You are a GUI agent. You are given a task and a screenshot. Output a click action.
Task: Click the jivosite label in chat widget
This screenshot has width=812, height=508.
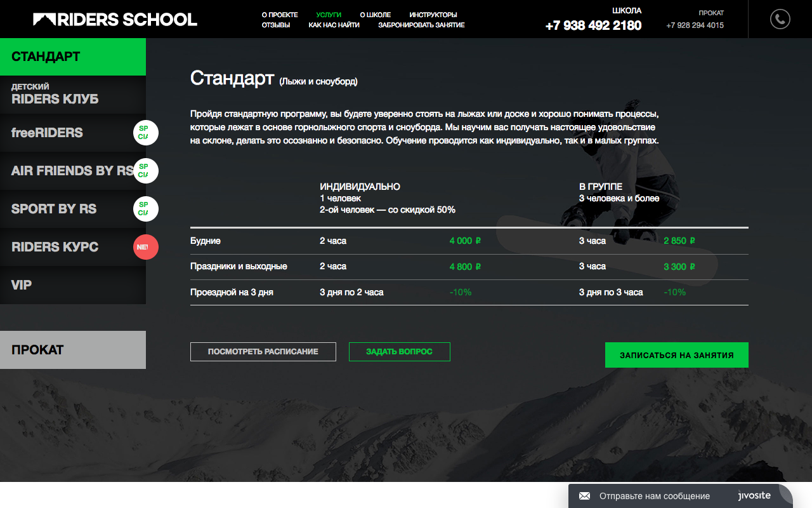click(754, 495)
